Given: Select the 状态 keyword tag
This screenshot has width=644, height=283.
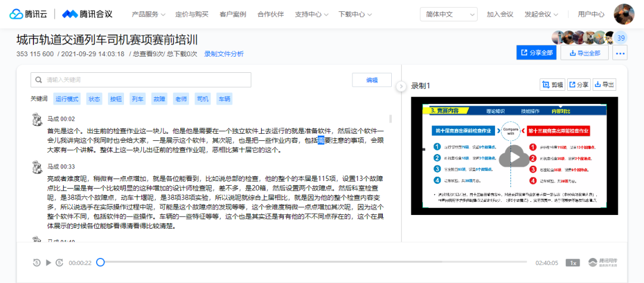Looking at the screenshot, I should coord(94,99).
